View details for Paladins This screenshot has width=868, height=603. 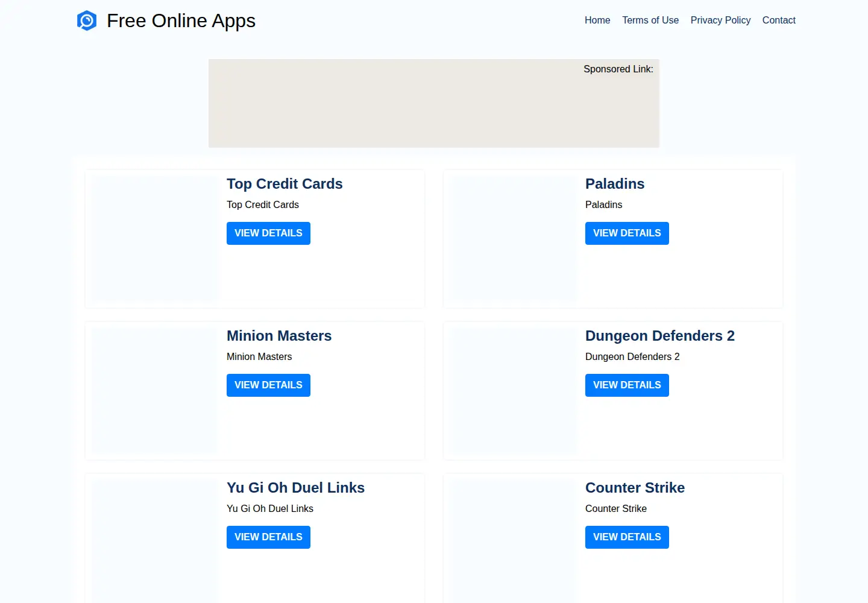tap(627, 233)
